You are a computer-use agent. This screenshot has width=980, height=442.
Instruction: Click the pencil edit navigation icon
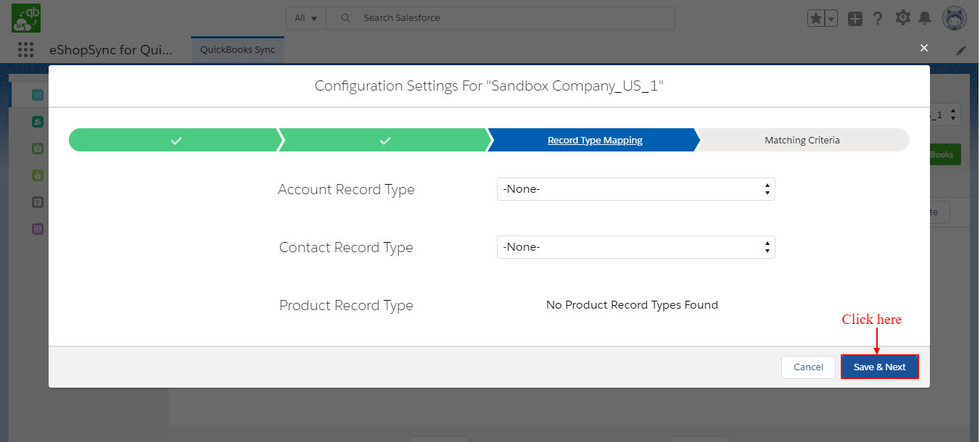(x=961, y=51)
